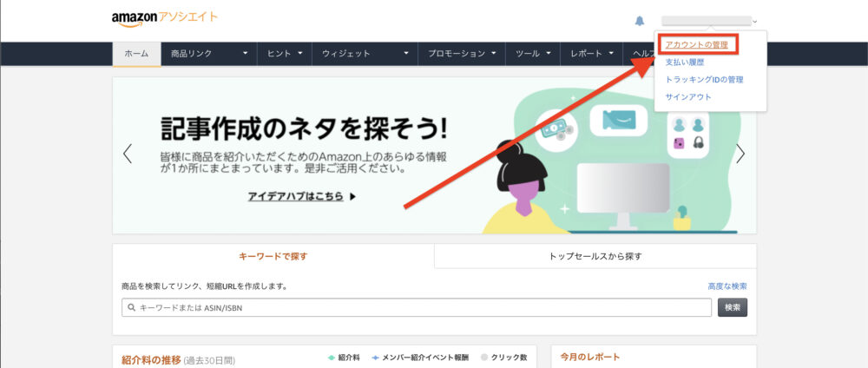Select 支払い履歴 from the account menu
Screen dimensions: 868x368
point(685,62)
